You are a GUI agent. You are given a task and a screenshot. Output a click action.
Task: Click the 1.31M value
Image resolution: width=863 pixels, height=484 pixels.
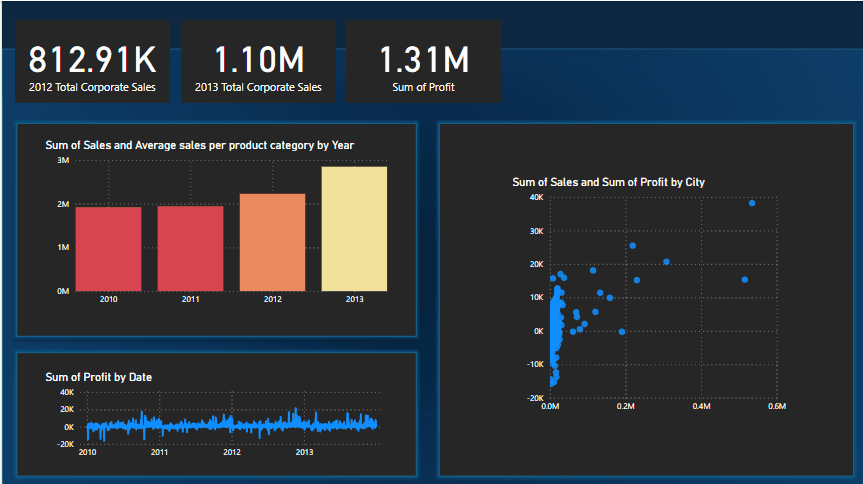pos(424,59)
